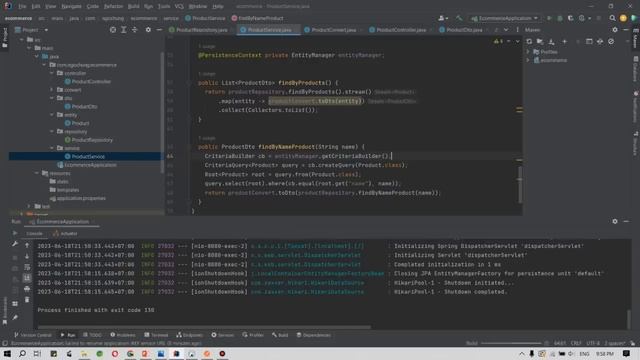Execute Maven goal icon

(589, 42)
